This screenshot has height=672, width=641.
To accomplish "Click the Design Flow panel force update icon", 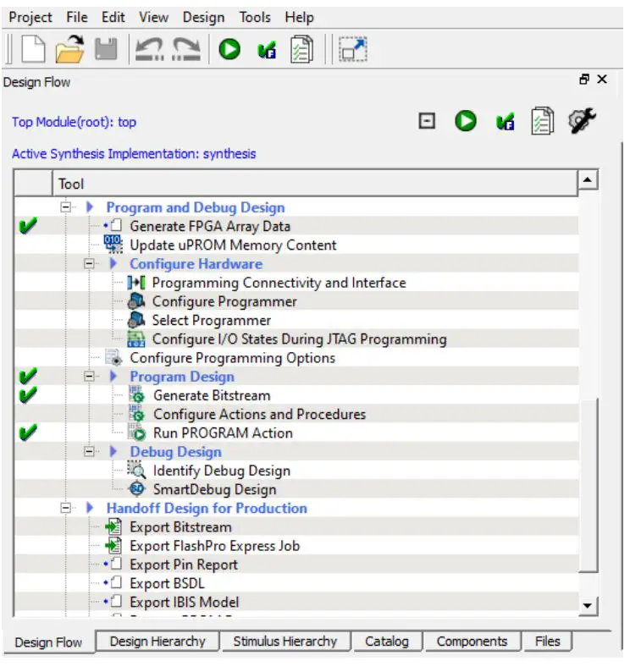I will tap(505, 122).
